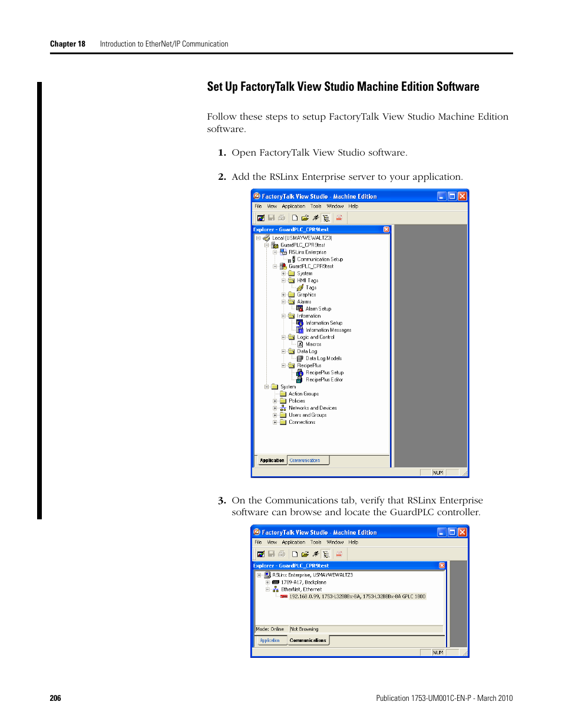Toggle Explorer tree icon in upper toolbar

click(x=326, y=218)
